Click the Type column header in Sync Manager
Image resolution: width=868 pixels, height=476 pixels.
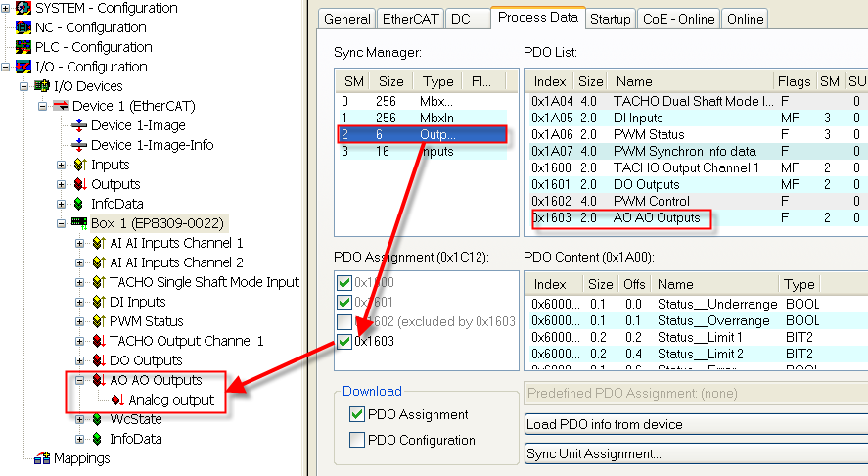coord(437,82)
